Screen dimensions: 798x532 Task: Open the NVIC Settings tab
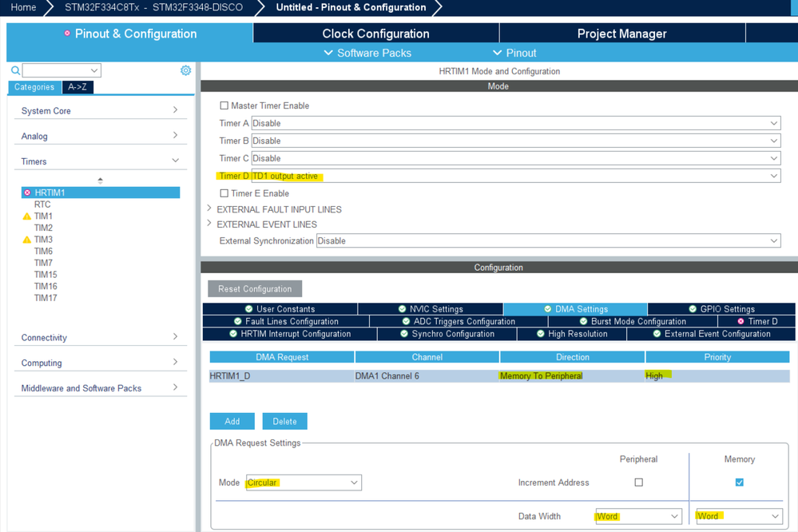tap(431, 309)
